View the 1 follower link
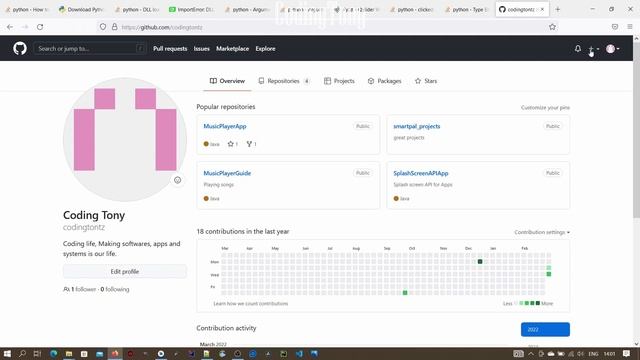This screenshot has width=640, height=360. 83,289
